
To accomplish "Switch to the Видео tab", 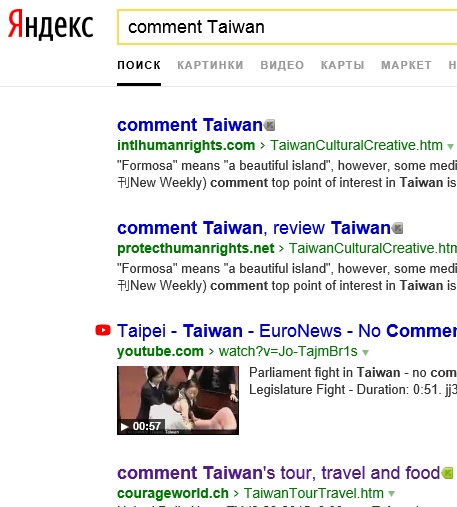I will 282,65.
